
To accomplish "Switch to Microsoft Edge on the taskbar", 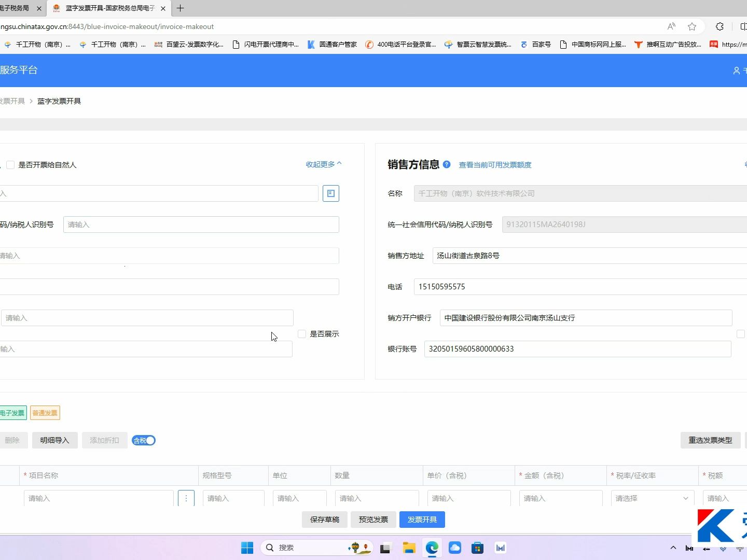I will pos(432,548).
